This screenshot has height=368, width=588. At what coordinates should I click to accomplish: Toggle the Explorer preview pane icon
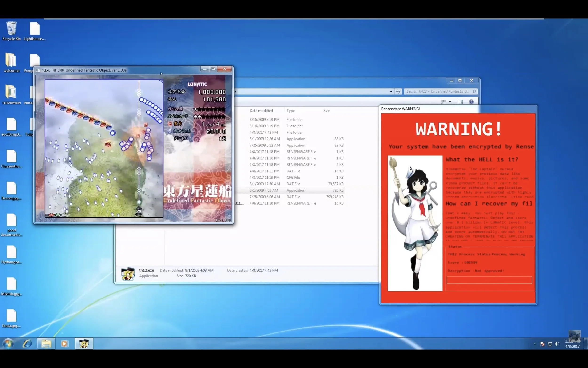[460, 102]
